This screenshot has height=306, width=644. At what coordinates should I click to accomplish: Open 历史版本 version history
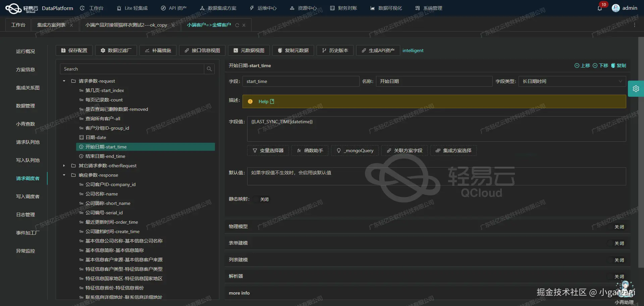(335, 50)
